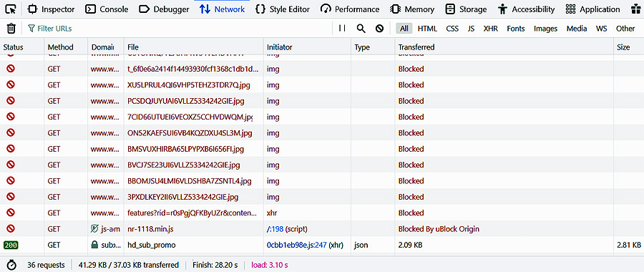Viewport: 644px width, 272px height.
Task: Filter requests by Other
Action: click(625, 29)
